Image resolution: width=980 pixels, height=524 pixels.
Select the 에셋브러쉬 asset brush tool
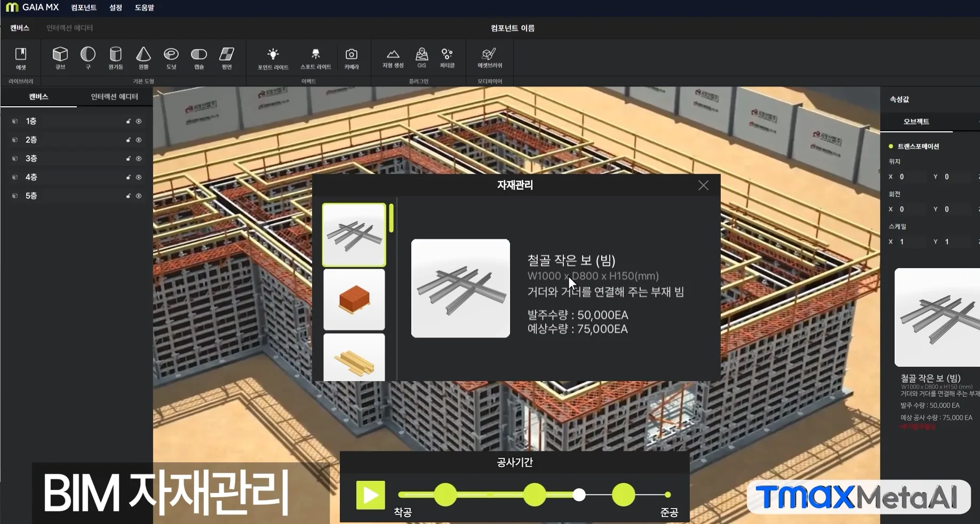(x=490, y=58)
